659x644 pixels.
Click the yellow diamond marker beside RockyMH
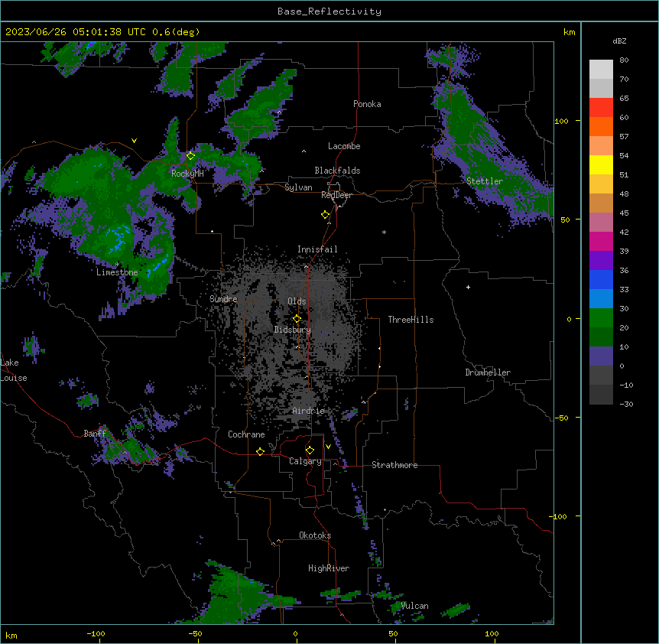click(x=190, y=156)
